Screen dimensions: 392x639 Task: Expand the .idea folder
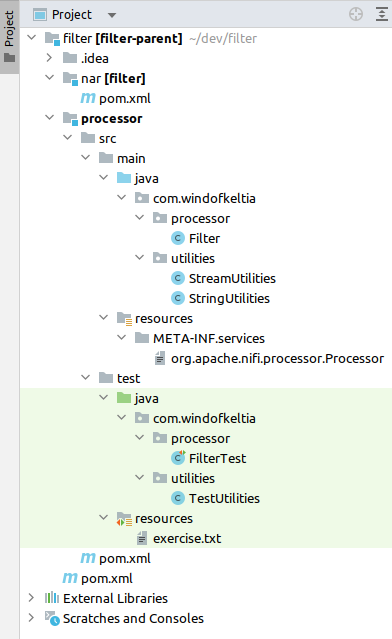(x=49, y=58)
